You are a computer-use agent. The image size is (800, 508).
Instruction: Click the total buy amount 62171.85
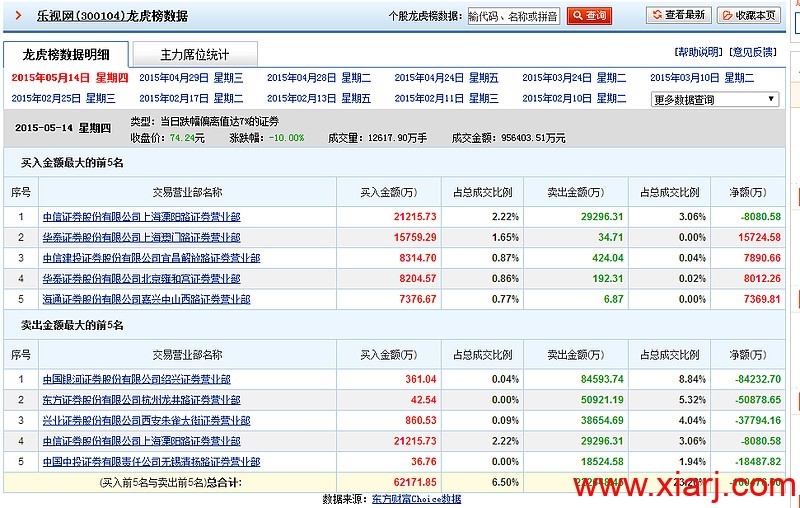tap(415, 482)
